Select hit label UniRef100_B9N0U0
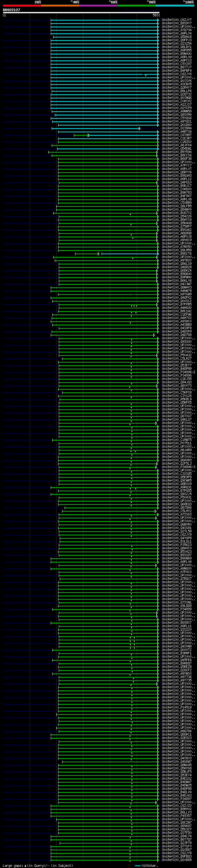This screenshot has width=197, height=868. (x=177, y=54)
